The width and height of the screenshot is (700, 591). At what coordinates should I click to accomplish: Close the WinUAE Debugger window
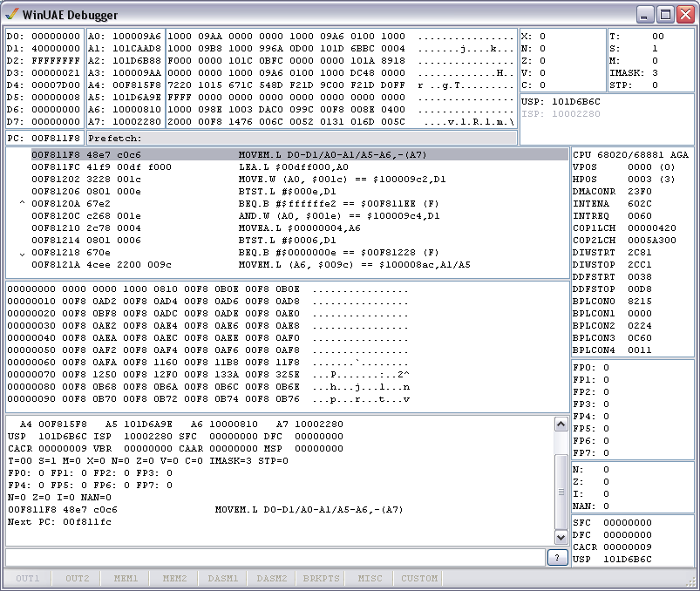[x=684, y=14]
